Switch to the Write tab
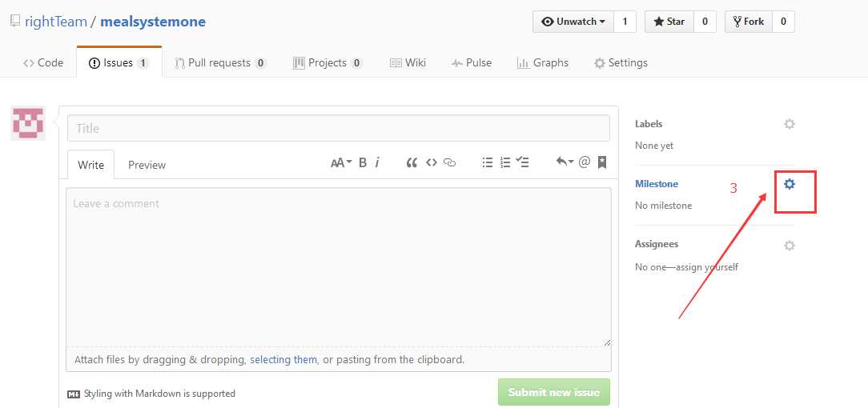Viewport: 868px width, 408px height. click(90, 165)
